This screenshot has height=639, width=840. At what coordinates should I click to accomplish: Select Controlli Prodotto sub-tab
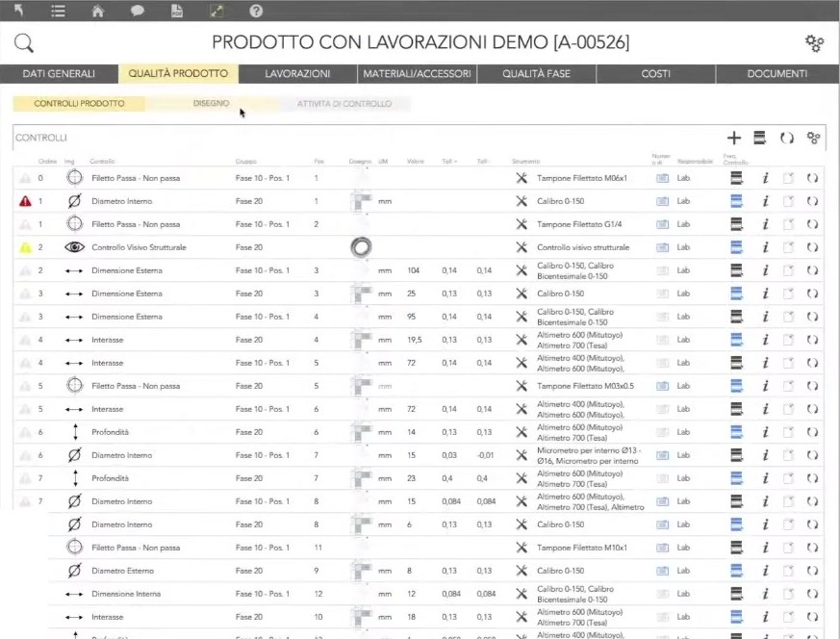(x=79, y=103)
